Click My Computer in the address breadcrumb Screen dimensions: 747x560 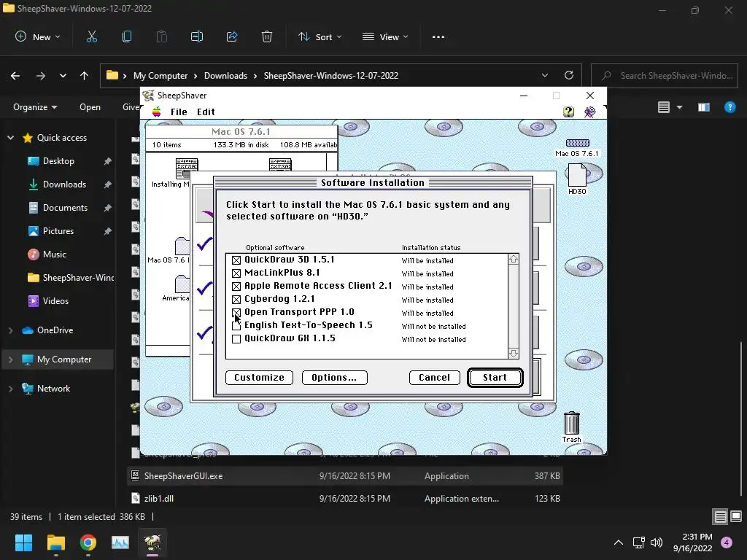click(x=160, y=76)
